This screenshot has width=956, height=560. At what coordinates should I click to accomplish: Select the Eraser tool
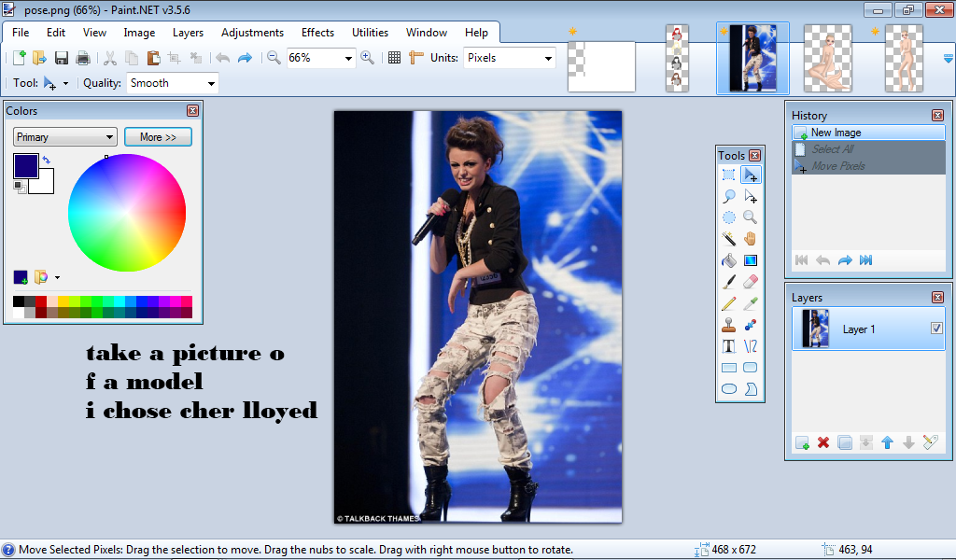pyautogui.click(x=751, y=282)
